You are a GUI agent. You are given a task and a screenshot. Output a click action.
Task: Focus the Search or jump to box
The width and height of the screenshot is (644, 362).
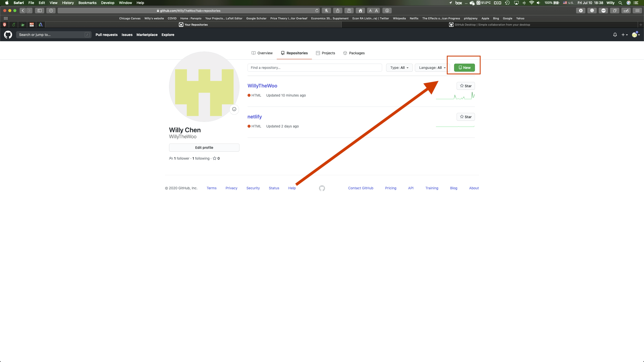(x=54, y=35)
